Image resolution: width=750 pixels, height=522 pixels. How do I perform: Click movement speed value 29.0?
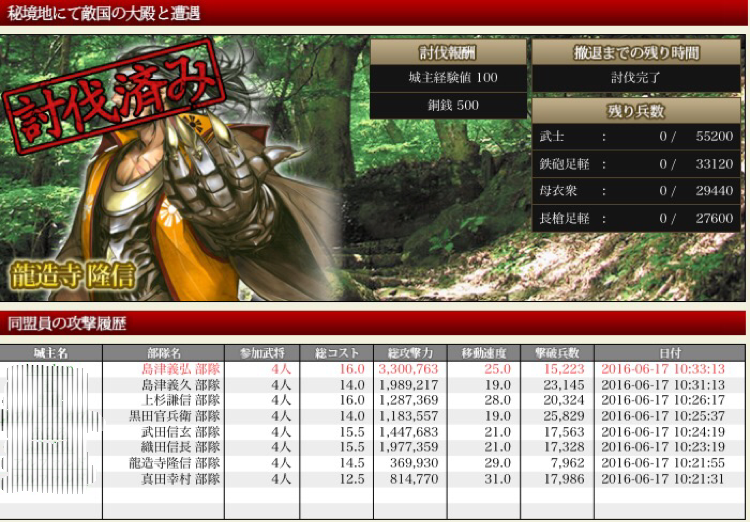coord(497,463)
